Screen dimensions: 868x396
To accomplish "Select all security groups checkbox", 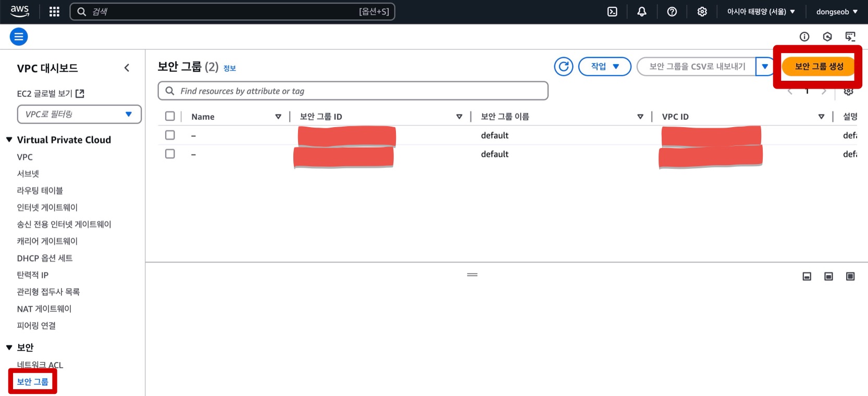I will [170, 116].
